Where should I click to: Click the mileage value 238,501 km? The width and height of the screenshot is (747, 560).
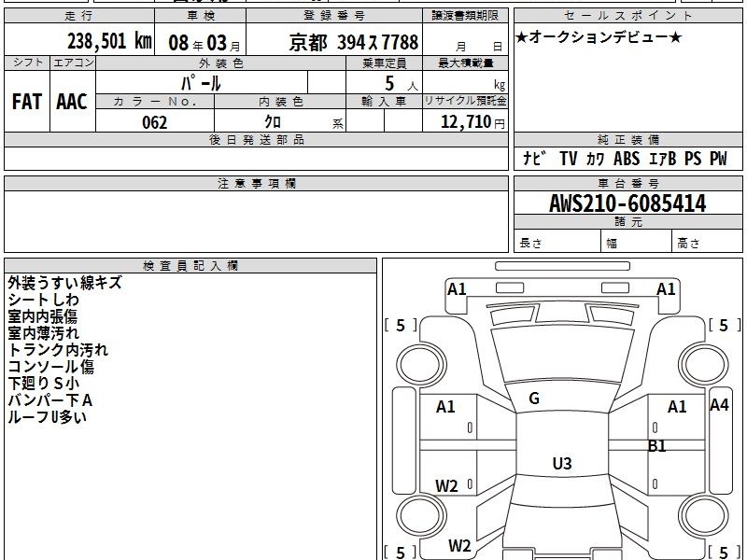point(109,41)
